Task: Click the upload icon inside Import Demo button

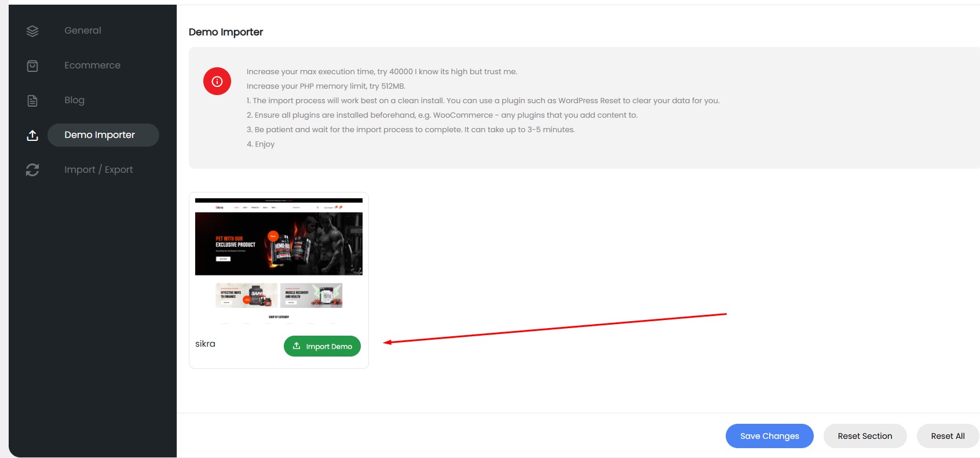Action: click(x=297, y=346)
